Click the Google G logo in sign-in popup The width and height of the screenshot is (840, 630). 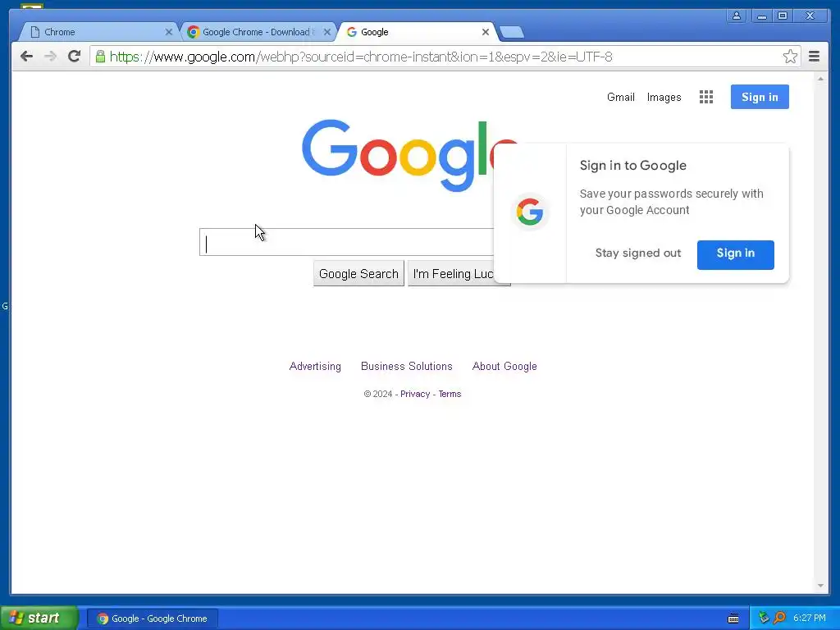(x=530, y=212)
